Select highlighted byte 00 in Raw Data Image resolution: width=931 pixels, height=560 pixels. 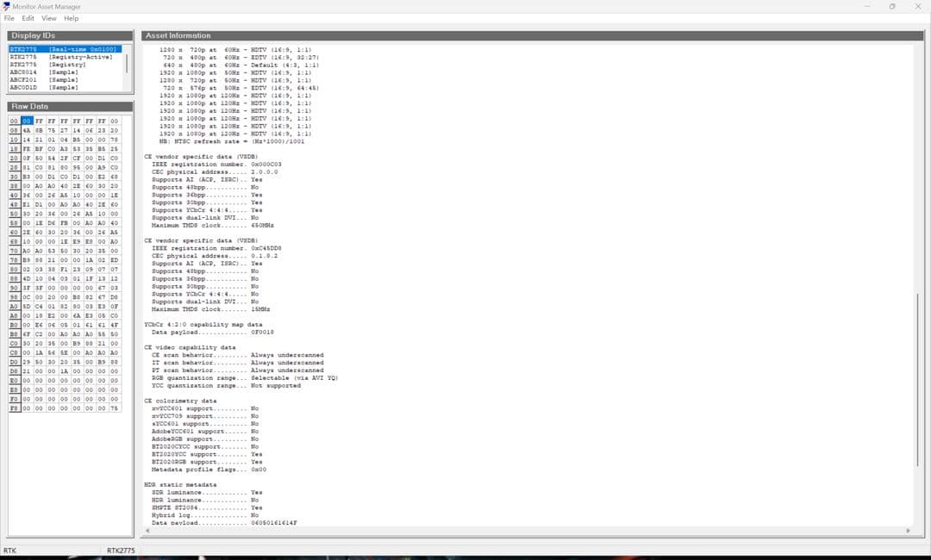(x=27, y=121)
